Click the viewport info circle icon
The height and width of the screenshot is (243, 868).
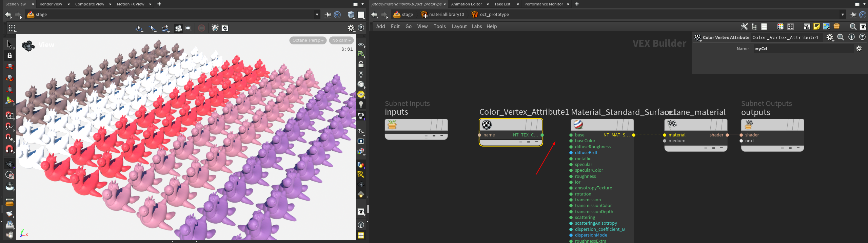(361, 225)
